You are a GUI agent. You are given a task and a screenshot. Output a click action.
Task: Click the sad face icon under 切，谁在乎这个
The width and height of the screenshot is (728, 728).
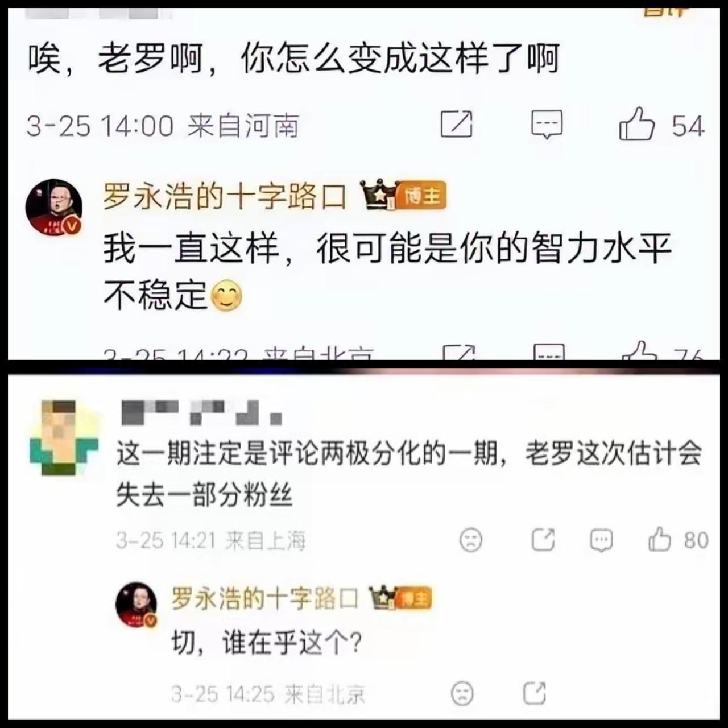(x=462, y=693)
